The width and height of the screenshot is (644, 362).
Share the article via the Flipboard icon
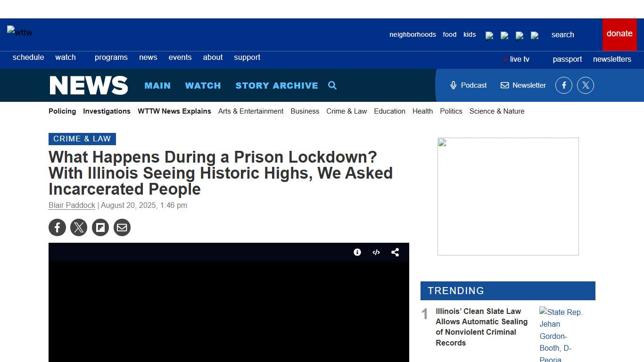[x=100, y=227]
